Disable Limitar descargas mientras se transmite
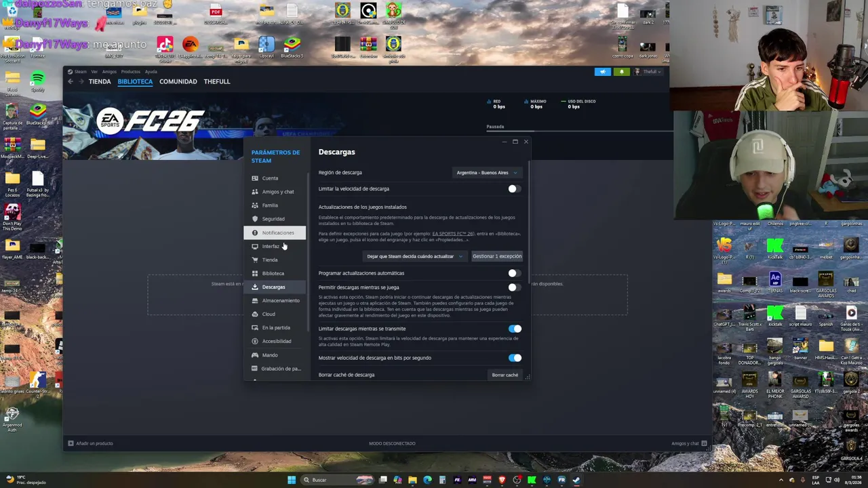 pos(515,329)
